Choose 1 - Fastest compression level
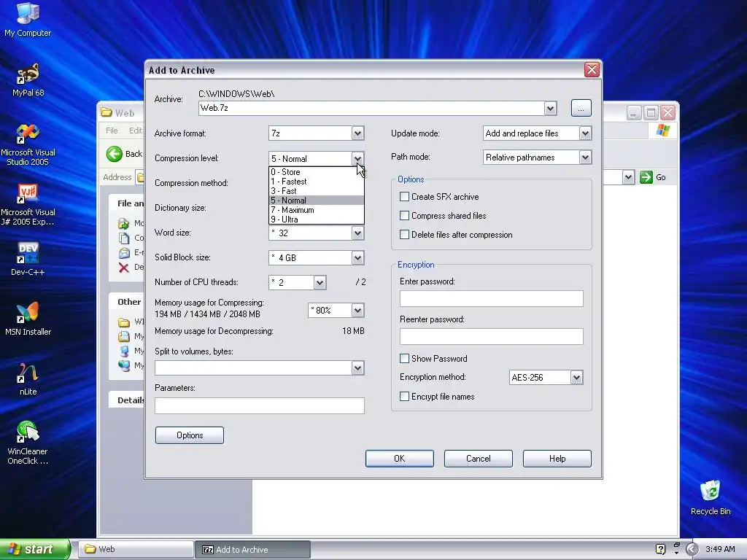 [x=317, y=182]
